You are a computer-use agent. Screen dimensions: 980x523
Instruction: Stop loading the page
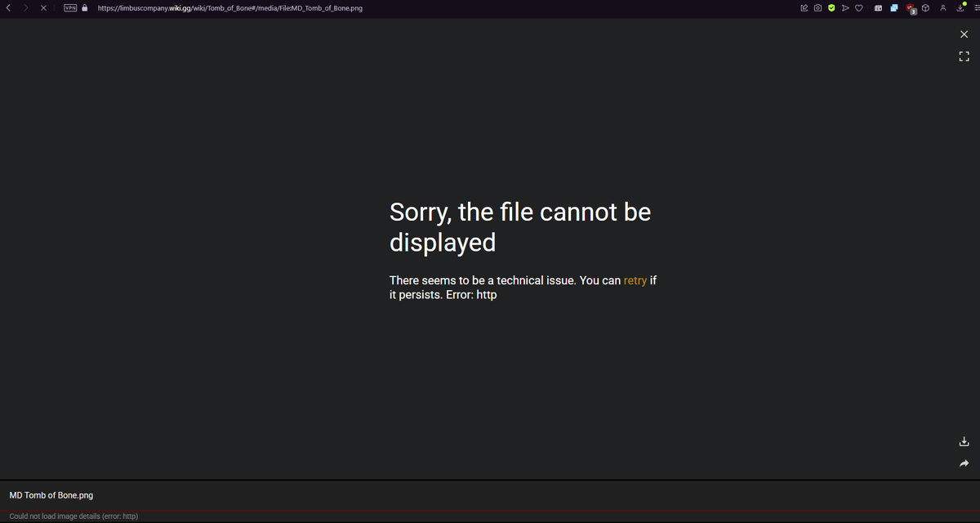click(x=43, y=8)
